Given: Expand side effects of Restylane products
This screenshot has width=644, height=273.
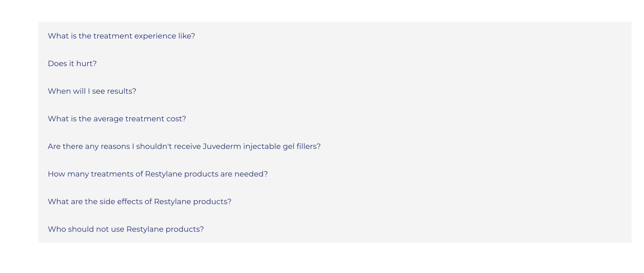Looking at the screenshot, I should point(140,202).
